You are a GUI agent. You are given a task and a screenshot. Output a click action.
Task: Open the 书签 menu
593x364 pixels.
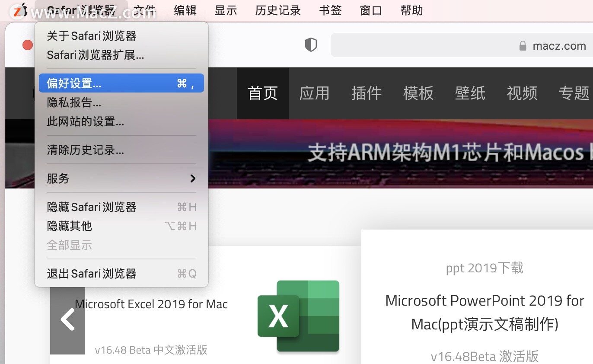click(331, 10)
